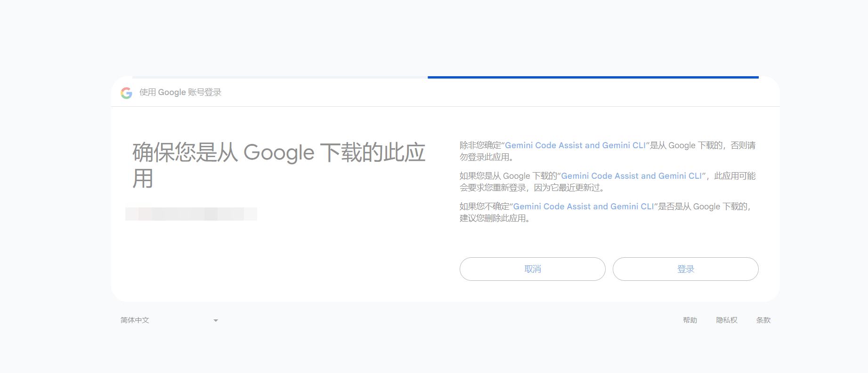The width and height of the screenshot is (868, 373).
Task: Open the 隐私权 (Privacy) link
Action: [727, 320]
